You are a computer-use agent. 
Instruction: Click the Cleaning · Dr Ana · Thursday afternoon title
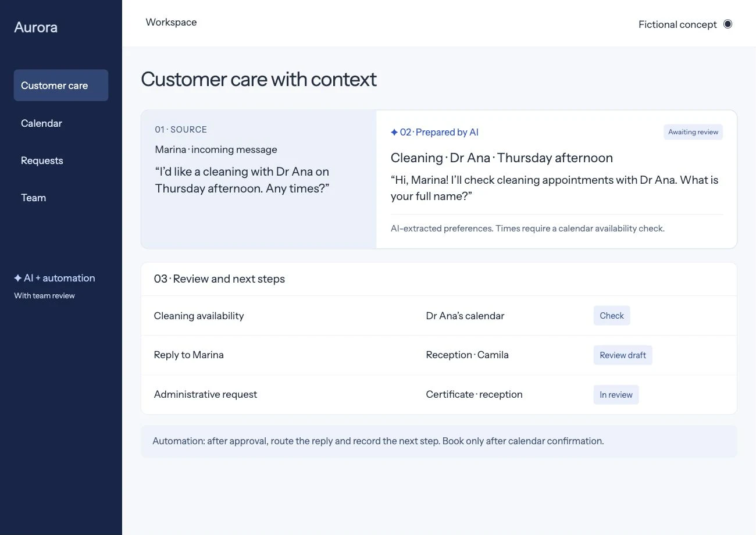[x=502, y=158]
